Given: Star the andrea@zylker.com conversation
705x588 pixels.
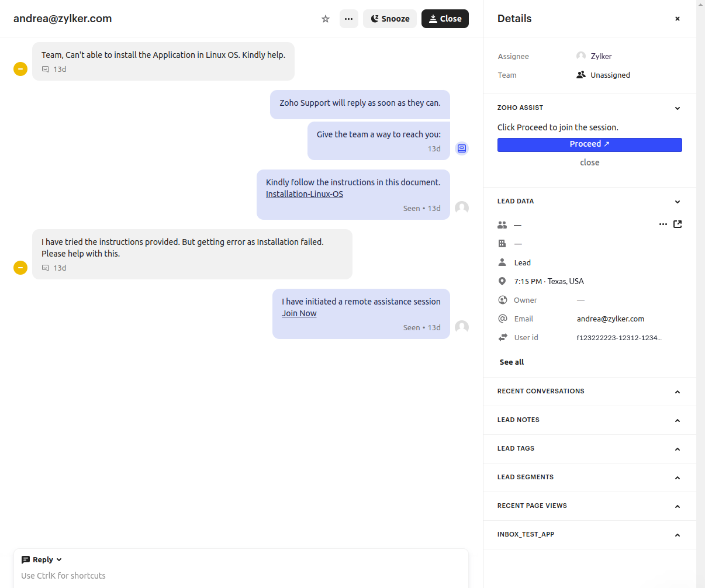Looking at the screenshot, I should [x=326, y=19].
